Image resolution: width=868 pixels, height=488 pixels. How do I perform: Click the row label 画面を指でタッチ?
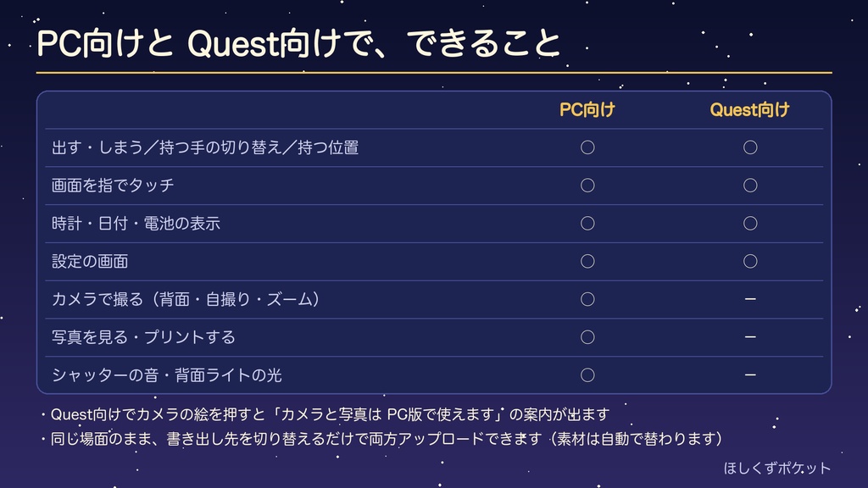[x=113, y=186]
